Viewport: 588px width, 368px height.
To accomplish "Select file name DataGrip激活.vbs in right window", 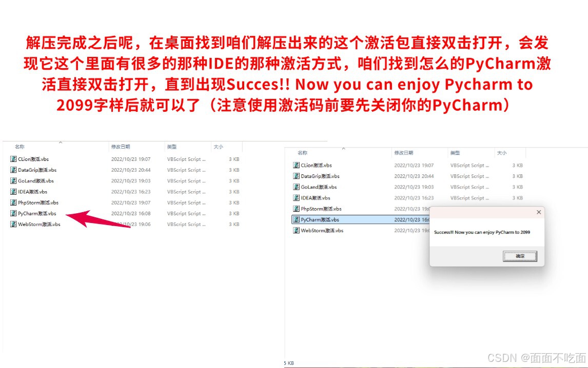I will (320, 176).
